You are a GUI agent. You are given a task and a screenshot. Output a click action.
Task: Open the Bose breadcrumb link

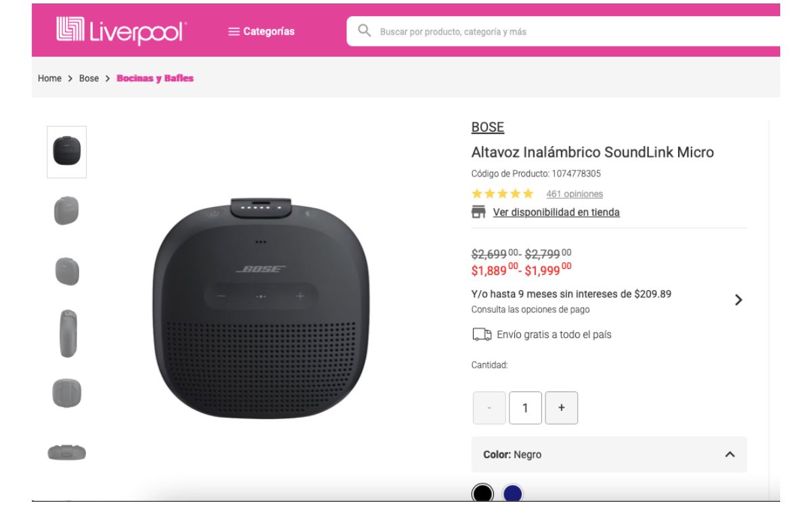(x=89, y=78)
